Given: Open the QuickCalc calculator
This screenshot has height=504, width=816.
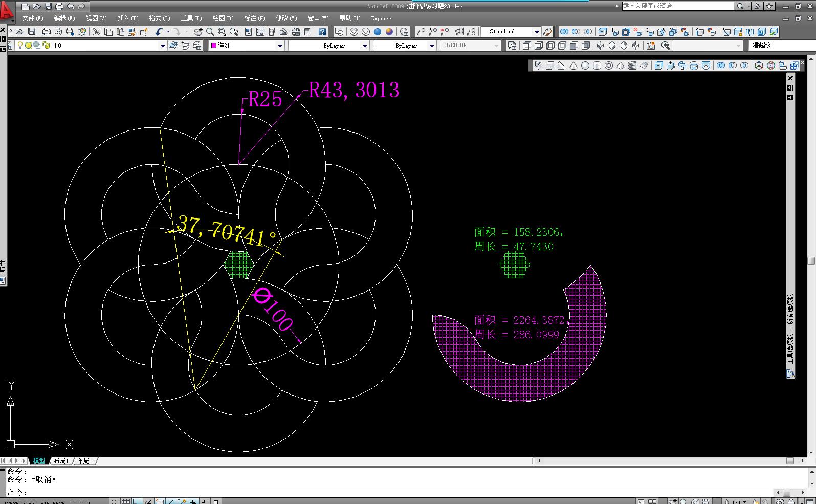Looking at the screenshot, I should (307, 32).
